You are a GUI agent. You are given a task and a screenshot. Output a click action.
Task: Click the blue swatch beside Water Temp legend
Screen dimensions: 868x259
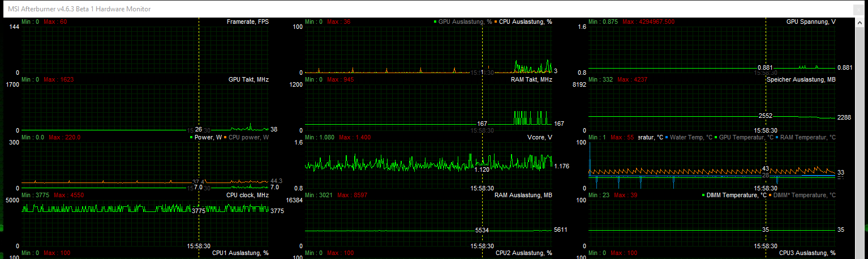pos(666,137)
